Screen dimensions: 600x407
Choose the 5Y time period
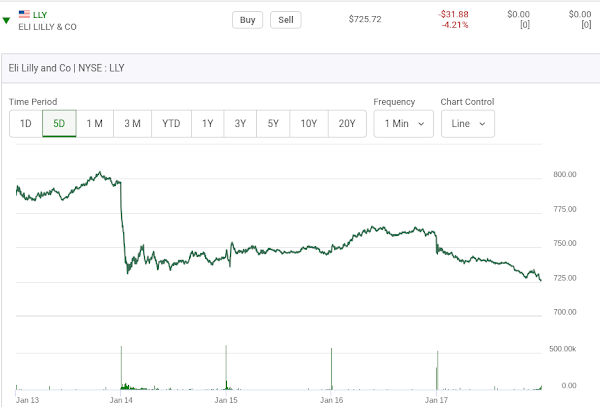[x=273, y=124]
